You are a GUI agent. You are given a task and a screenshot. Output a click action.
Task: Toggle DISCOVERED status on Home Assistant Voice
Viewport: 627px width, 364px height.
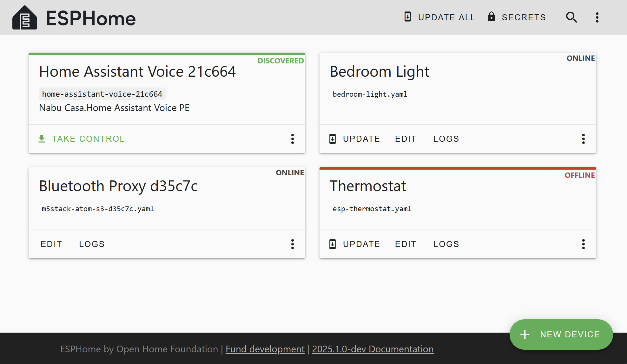[x=280, y=61]
